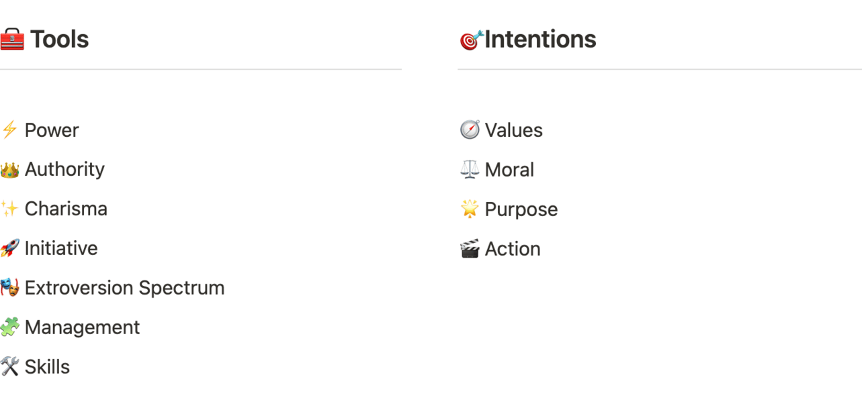Screen dimensions: 868x410
Task: Click the rocket icon next to Initiative
Action: pyautogui.click(x=9, y=248)
